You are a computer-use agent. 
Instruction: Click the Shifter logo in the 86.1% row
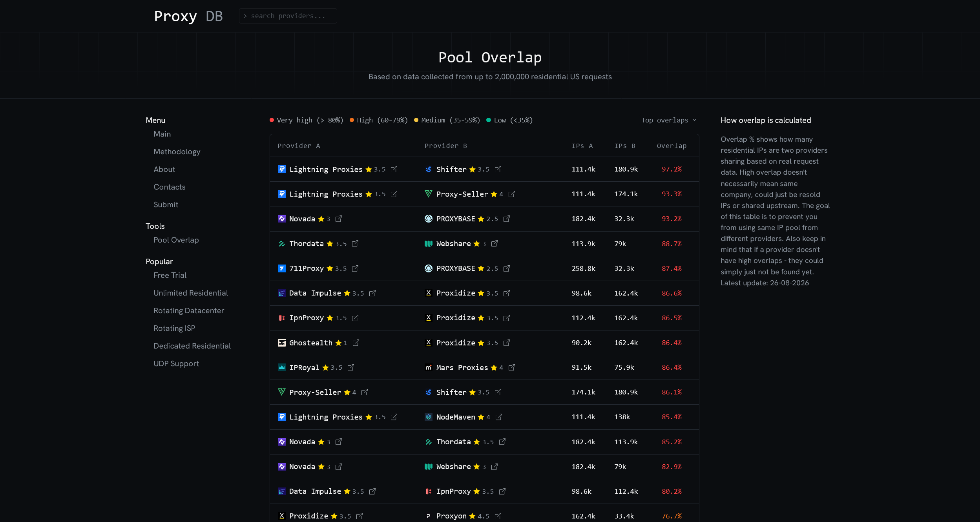[x=429, y=392]
